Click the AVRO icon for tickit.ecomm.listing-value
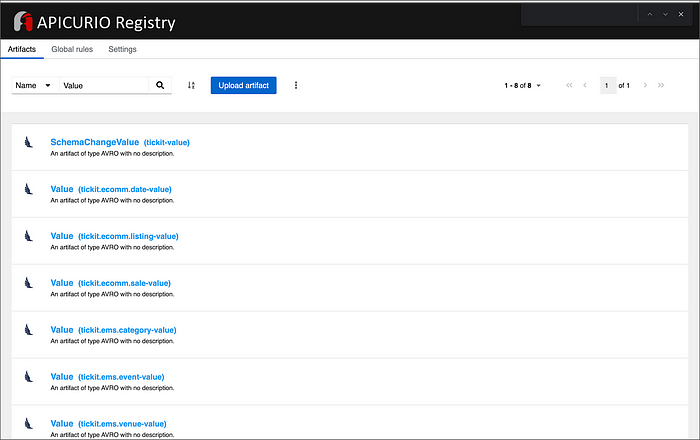This screenshot has width=700, height=440. point(29,236)
